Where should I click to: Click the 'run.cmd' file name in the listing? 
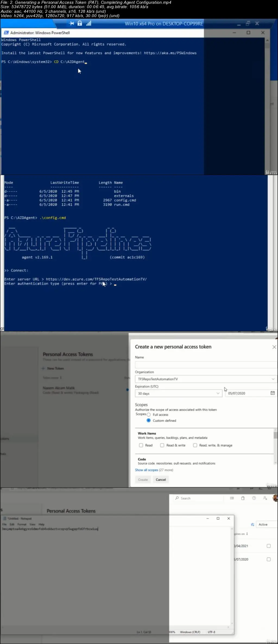click(122, 204)
